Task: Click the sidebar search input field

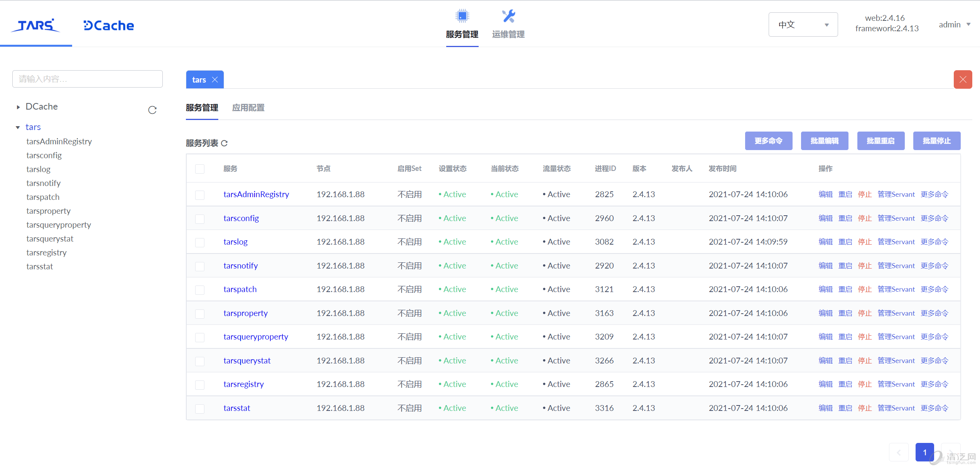Action: pos(87,79)
